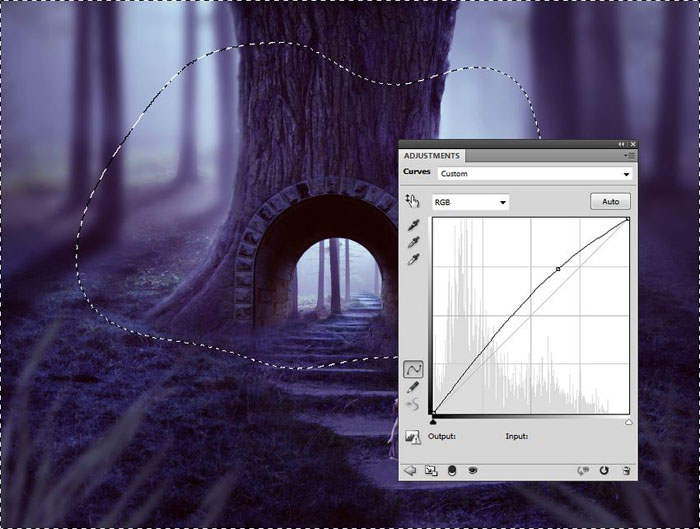View previous state icon
The width and height of the screenshot is (700, 529).
[583, 471]
